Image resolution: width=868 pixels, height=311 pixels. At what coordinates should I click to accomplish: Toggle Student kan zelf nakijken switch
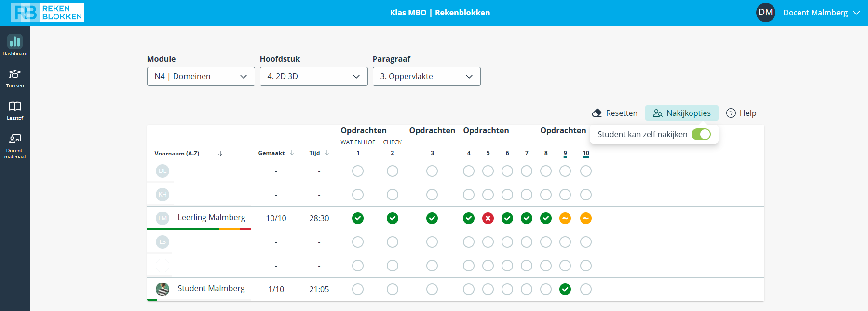coord(701,134)
